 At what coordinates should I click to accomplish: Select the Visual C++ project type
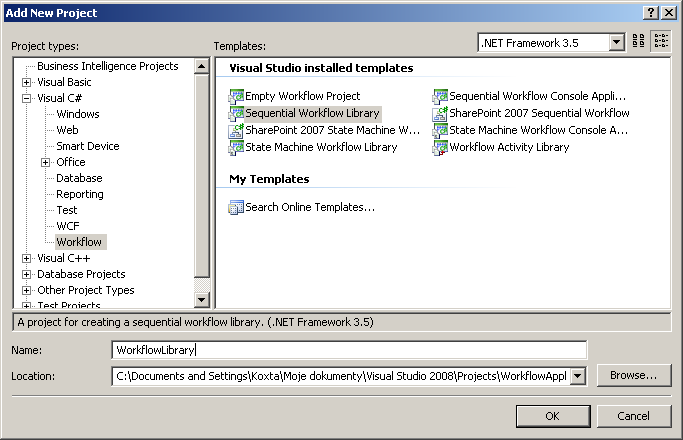pyautogui.click(x=64, y=258)
